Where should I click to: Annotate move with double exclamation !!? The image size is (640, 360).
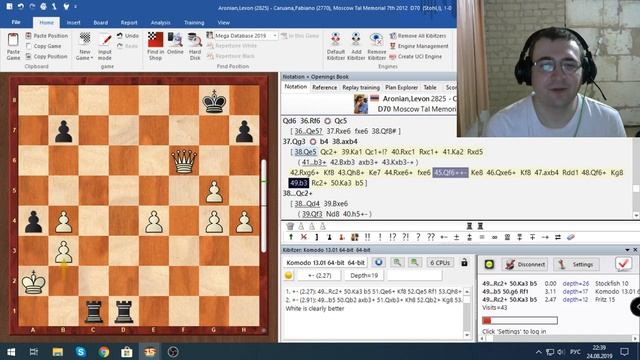[x=367, y=237]
